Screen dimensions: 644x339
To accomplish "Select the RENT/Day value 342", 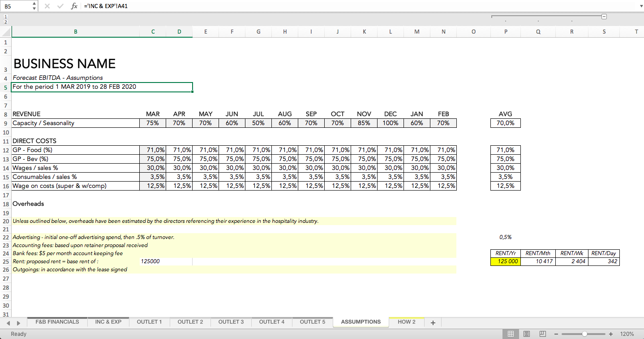I will pyautogui.click(x=604, y=261).
